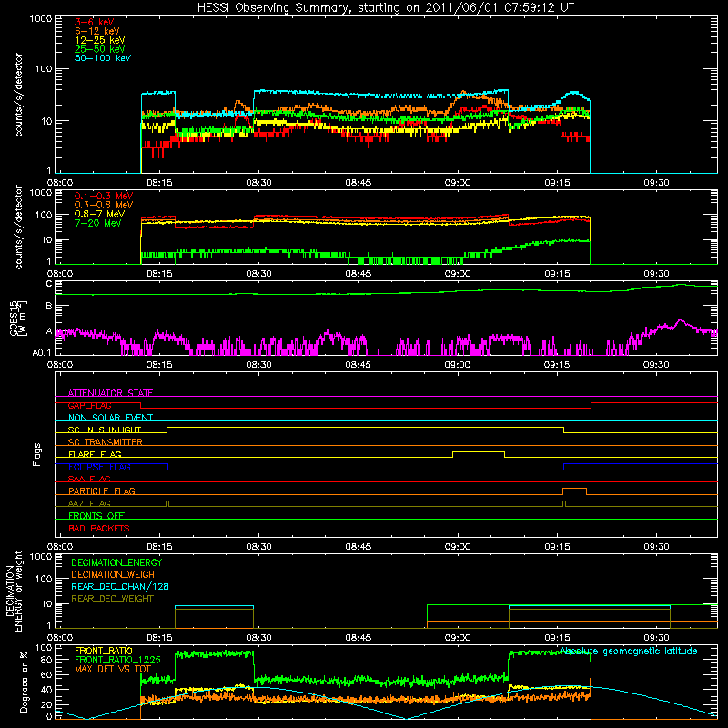The height and width of the screenshot is (728, 728).
Task: Click the NON_SOLAR_EVENT flag label
Action: [110, 418]
